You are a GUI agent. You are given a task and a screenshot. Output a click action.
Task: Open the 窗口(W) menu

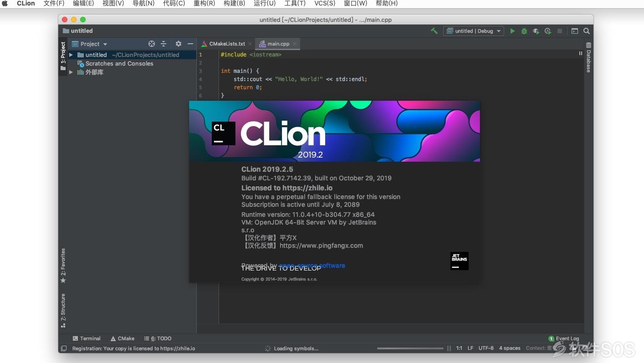tap(355, 3)
